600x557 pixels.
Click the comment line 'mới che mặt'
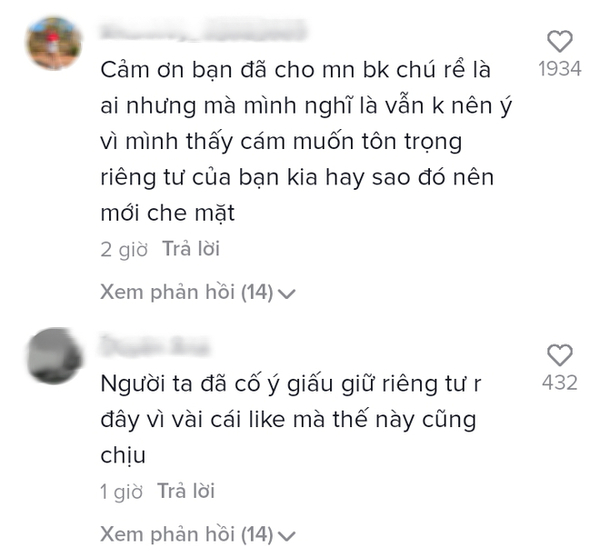point(168,213)
